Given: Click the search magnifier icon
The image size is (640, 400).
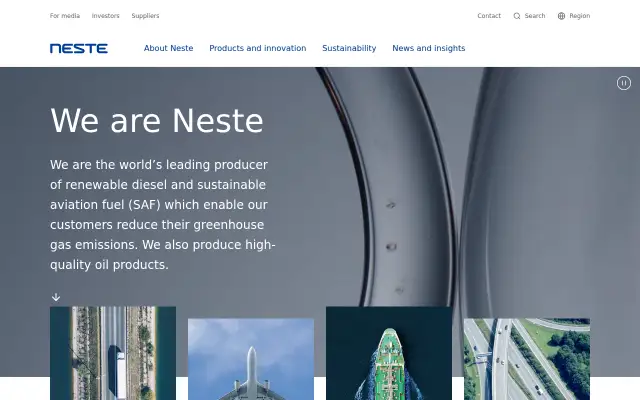Looking at the screenshot, I should click(517, 16).
